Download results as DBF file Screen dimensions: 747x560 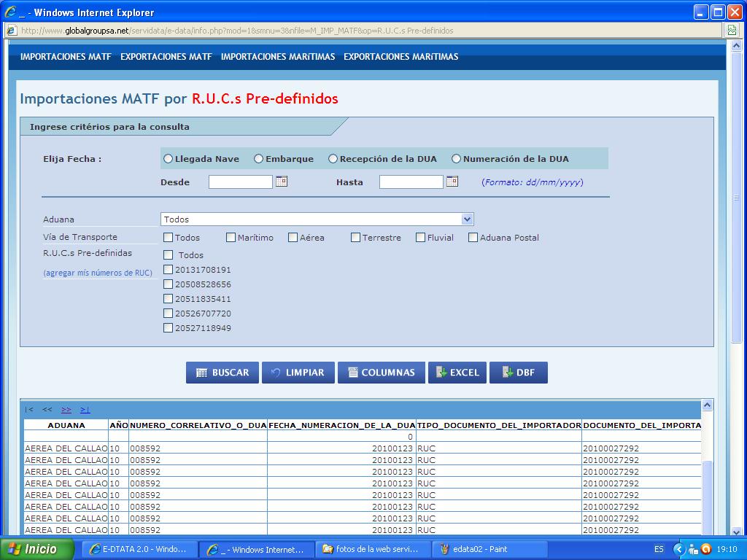518,373
